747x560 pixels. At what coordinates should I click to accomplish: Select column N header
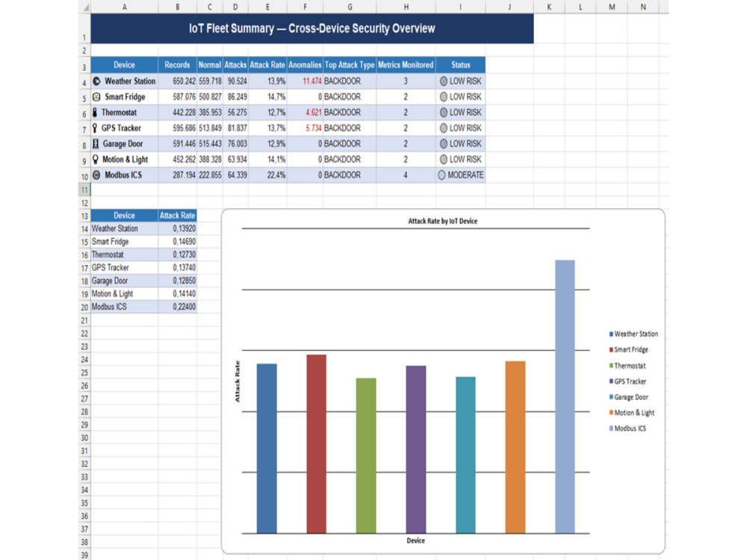tap(643, 7)
